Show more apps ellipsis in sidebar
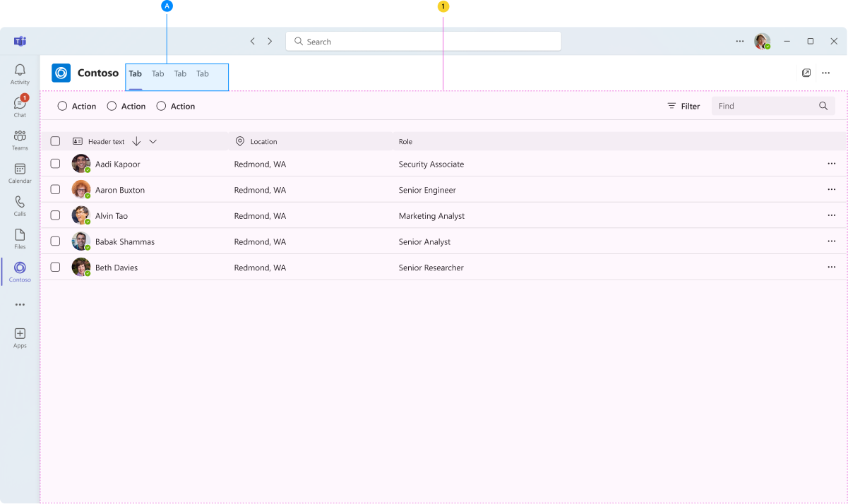The width and height of the screenshot is (848, 504). 20,305
